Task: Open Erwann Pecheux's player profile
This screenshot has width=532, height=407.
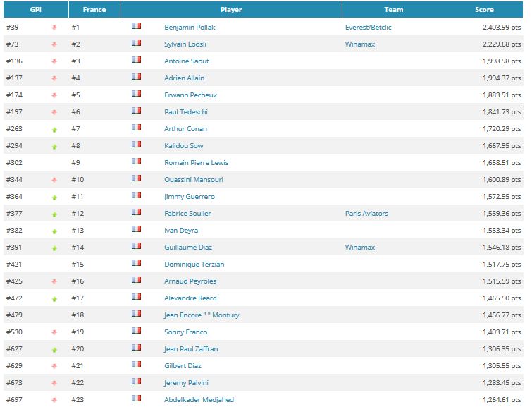Action: pyautogui.click(x=190, y=95)
